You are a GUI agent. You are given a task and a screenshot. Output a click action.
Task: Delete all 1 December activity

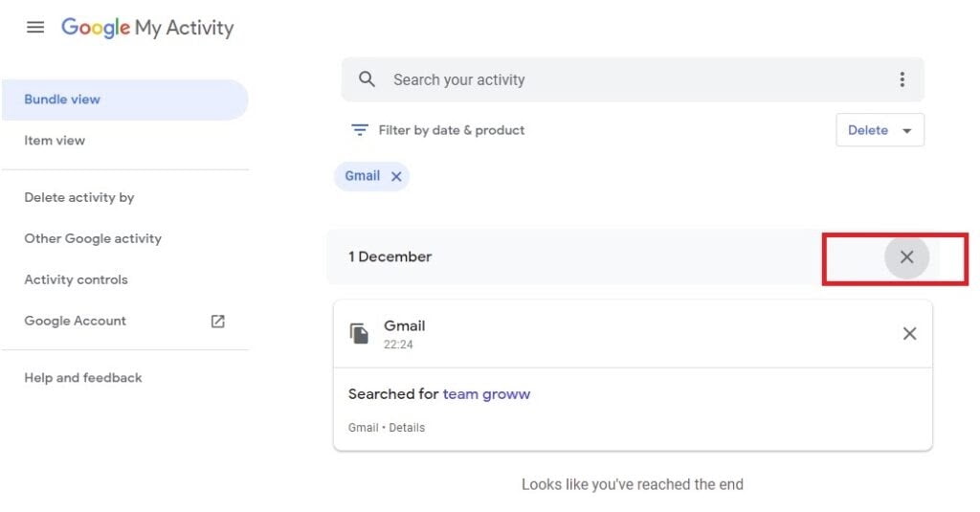pyautogui.click(x=906, y=256)
